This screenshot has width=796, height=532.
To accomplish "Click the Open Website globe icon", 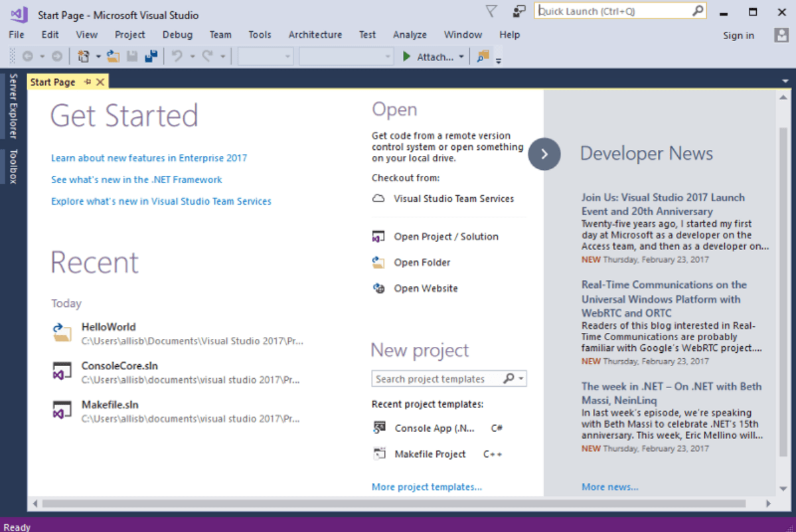I will click(x=378, y=288).
